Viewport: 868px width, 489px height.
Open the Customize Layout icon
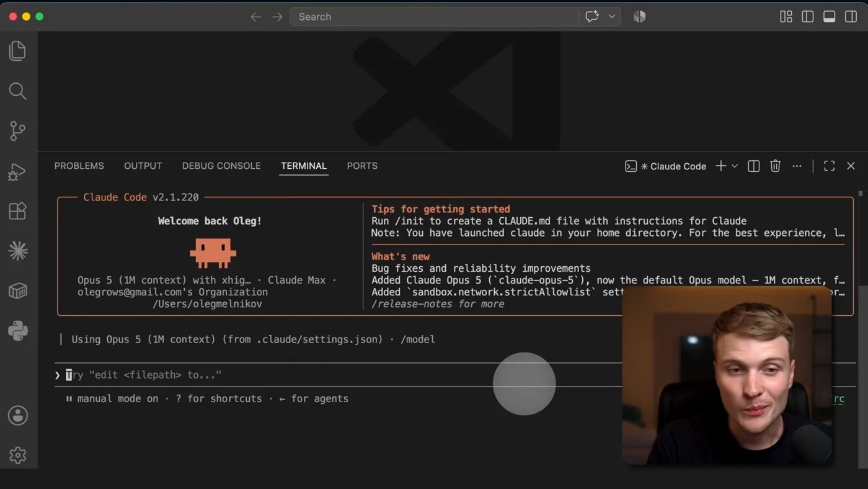pyautogui.click(x=786, y=17)
